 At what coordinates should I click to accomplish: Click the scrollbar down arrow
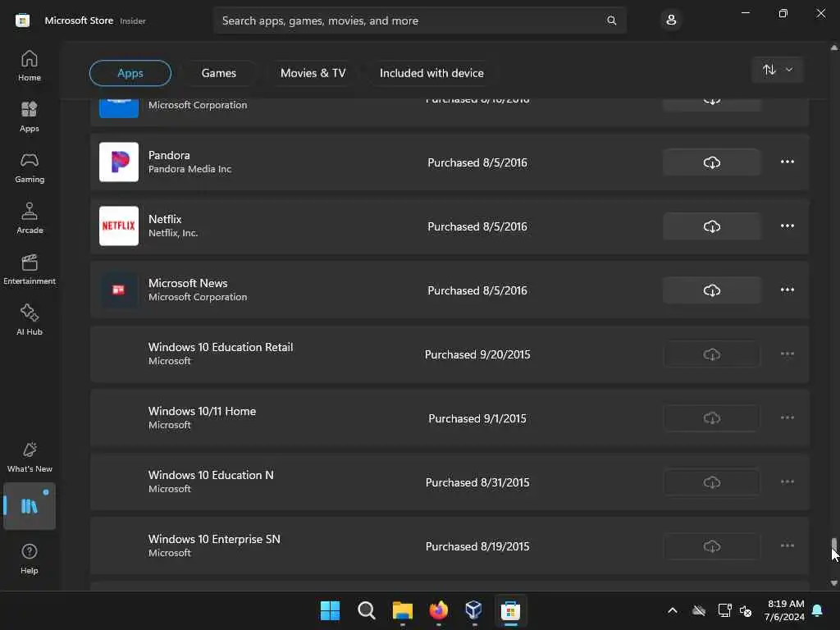(833, 583)
